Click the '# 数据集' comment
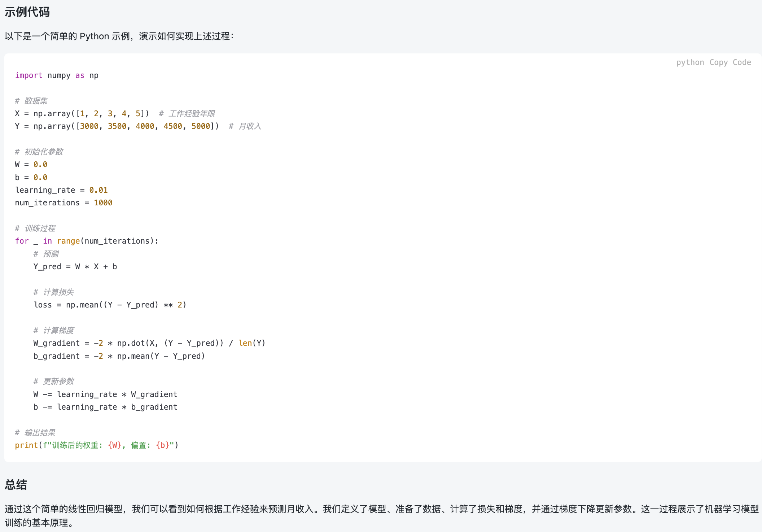Image resolution: width=762 pixels, height=532 pixels. [x=31, y=101]
